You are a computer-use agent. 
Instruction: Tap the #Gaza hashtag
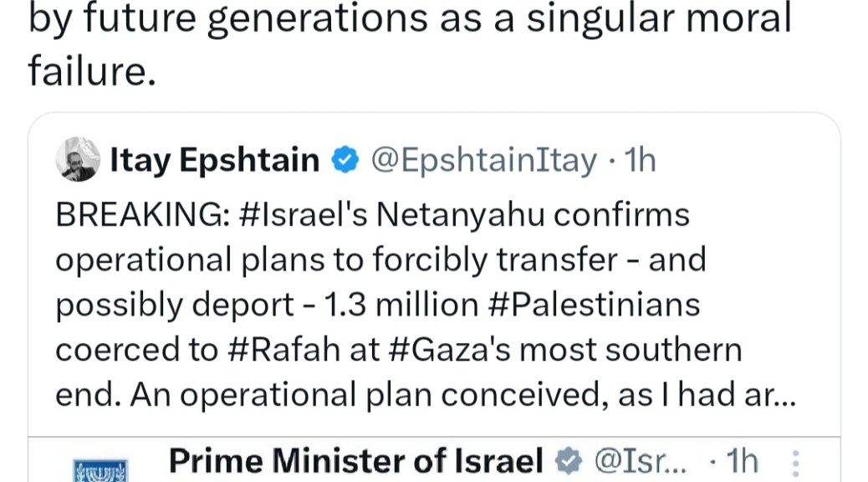pos(441,351)
